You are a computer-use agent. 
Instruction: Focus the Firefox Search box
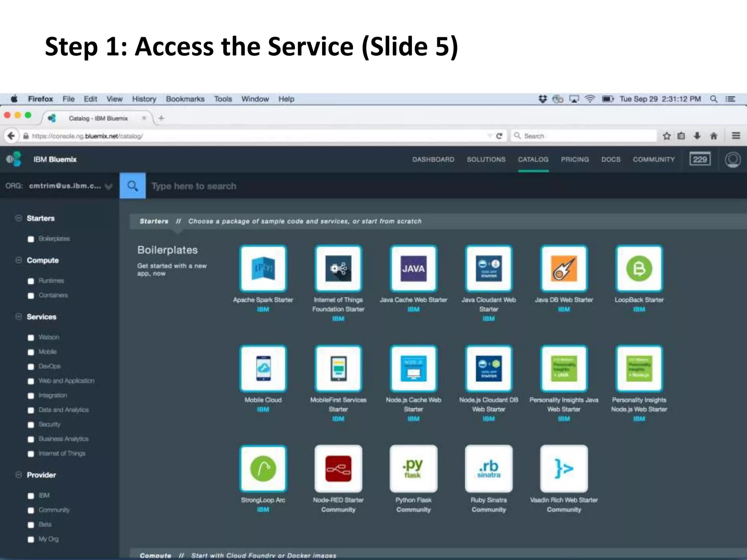[x=584, y=136]
